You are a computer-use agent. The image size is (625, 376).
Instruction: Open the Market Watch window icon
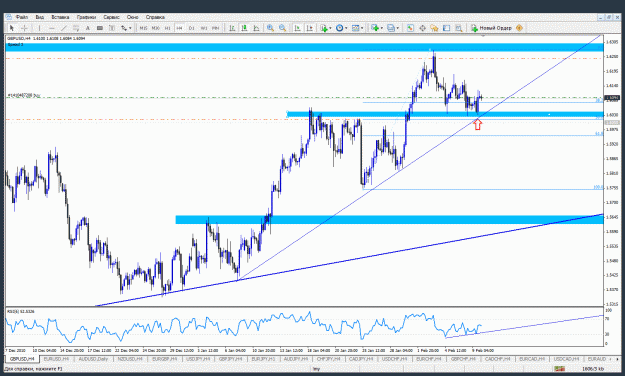[x=410, y=28]
